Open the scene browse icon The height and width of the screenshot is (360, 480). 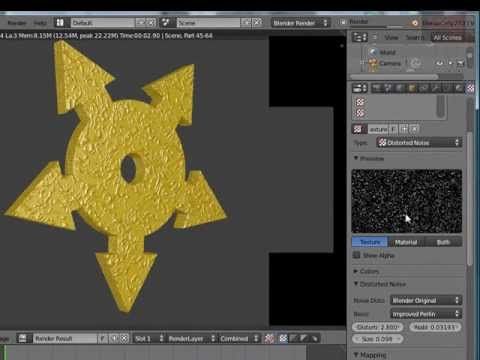tap(166, 23)
